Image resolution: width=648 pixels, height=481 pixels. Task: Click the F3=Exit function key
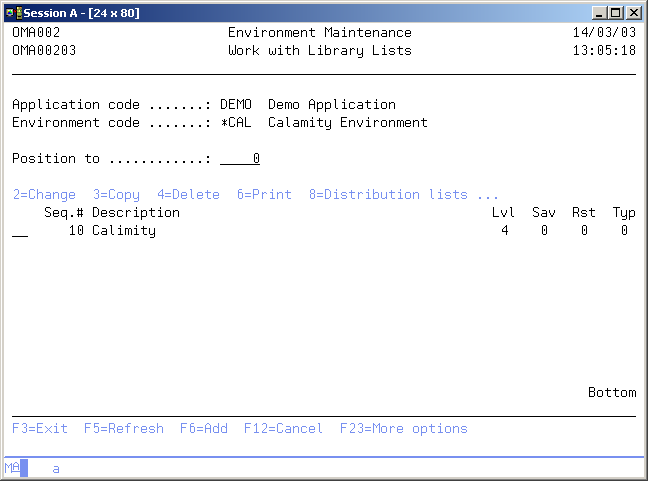[x=40, y=428]
